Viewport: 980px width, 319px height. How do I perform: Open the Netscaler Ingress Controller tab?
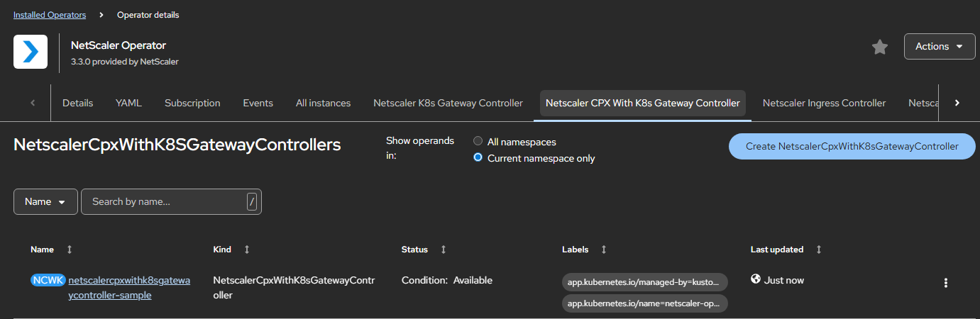pos(824,103)
